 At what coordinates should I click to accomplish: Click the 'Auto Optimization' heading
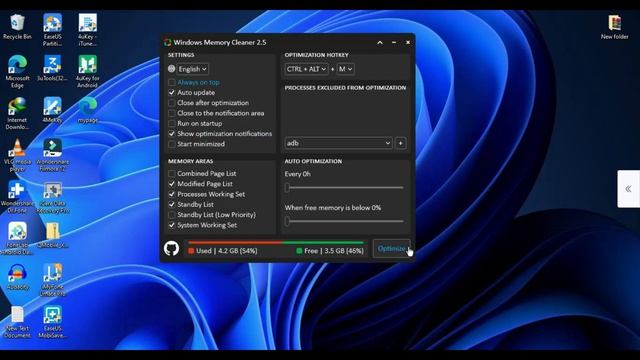coord(313,161)
